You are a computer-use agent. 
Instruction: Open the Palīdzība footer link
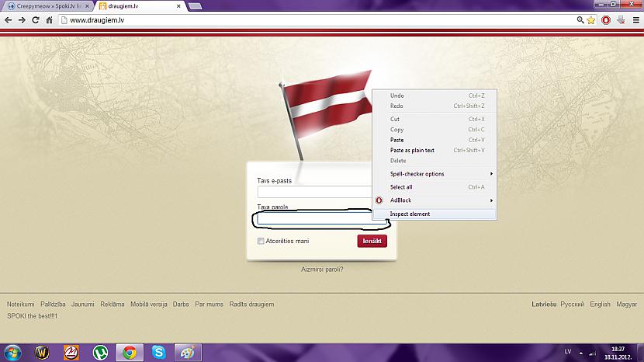53,304
